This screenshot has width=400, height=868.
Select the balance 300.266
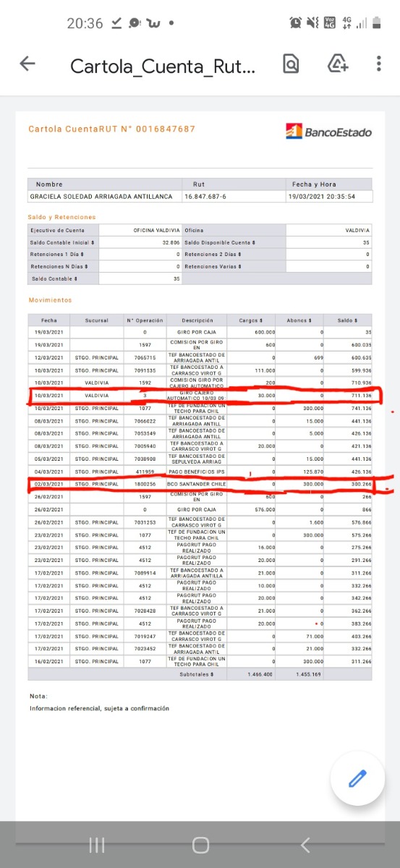coord(361,484)
